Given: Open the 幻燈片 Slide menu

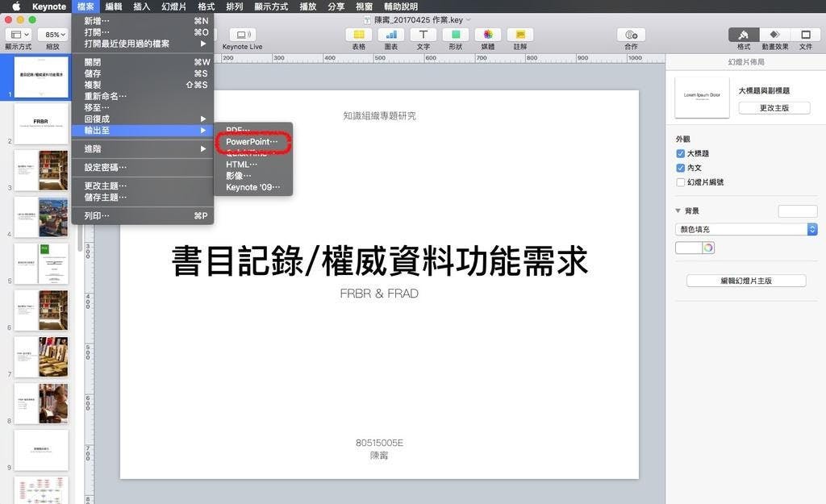Looking at the screenshot, I should 174,6.
